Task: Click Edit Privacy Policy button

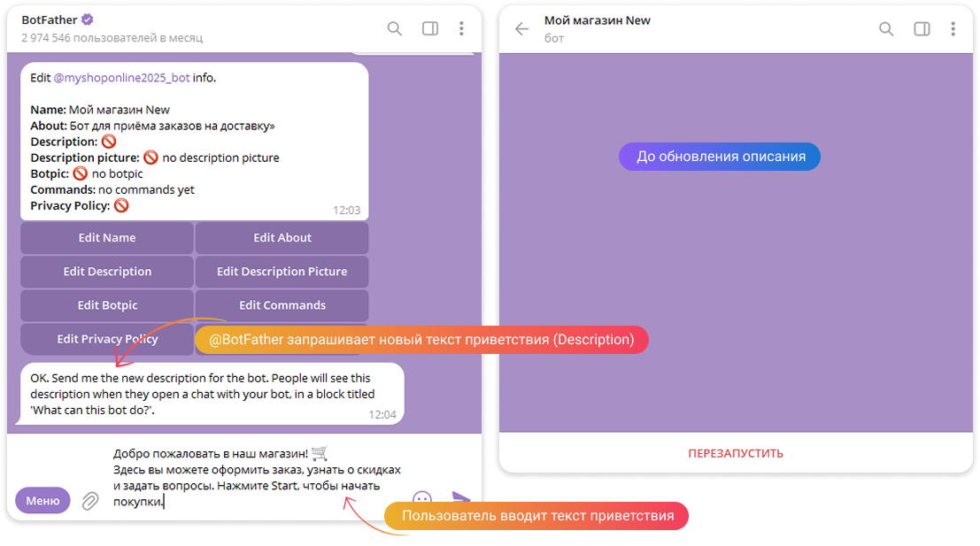Action: [x=107, y=339]
